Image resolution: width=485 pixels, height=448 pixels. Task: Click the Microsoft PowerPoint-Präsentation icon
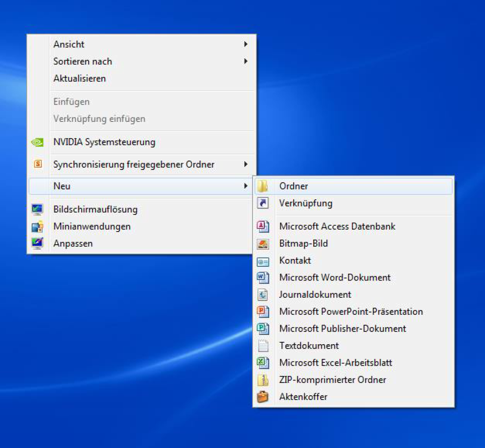click(263, 311)
